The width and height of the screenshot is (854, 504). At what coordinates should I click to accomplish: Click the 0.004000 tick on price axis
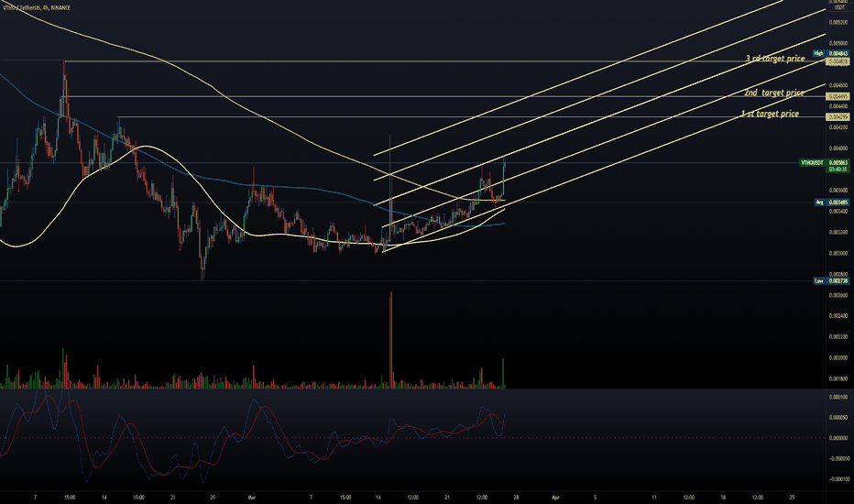coord(838,148)
